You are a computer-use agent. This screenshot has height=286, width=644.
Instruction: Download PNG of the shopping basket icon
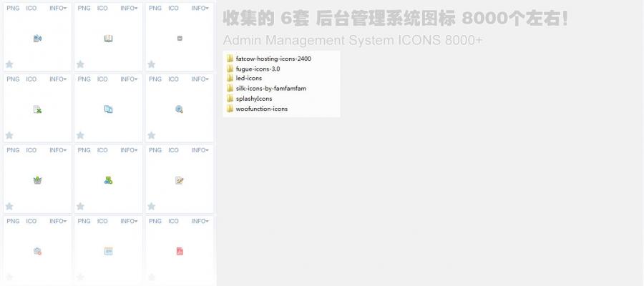[13, 150]
